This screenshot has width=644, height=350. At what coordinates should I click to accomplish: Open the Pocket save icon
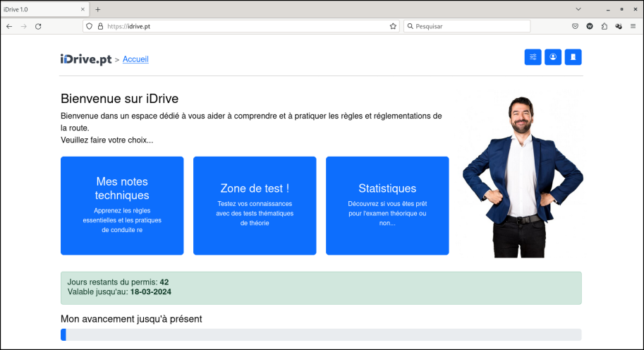click(x=576, y=26)
